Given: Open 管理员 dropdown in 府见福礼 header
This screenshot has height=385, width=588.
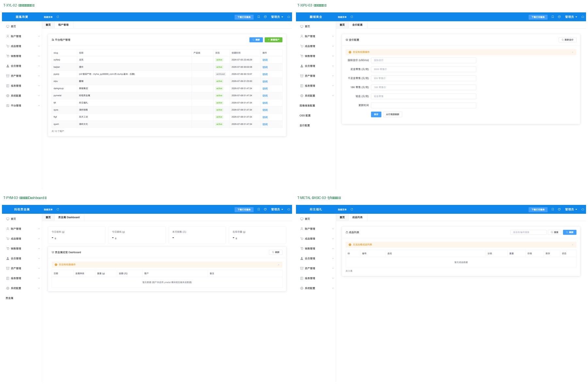Looking at the screenshot, I should coord(571,209).
